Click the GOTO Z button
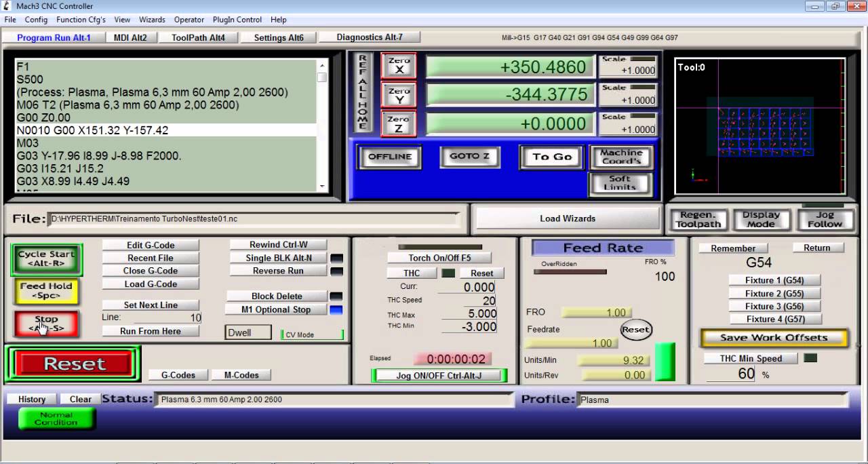This screenshot has height=464, width=868. (469, 156)
